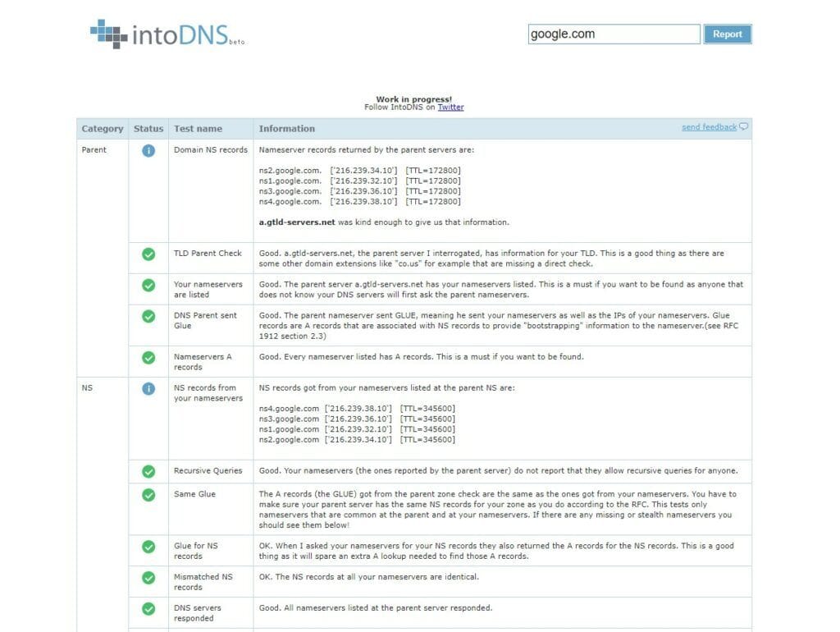Click the green check for Recursive Queries
Viewport: 840px width, 632px height.
(148, 470)
